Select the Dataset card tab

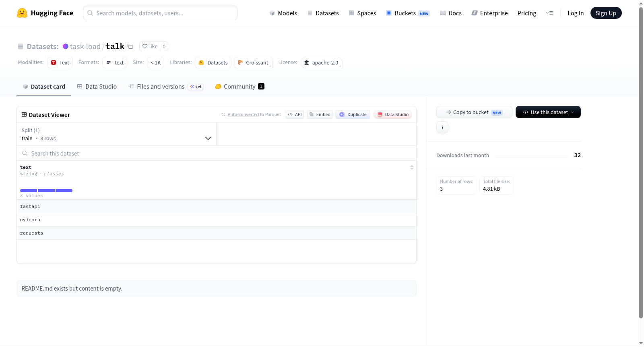43,86
